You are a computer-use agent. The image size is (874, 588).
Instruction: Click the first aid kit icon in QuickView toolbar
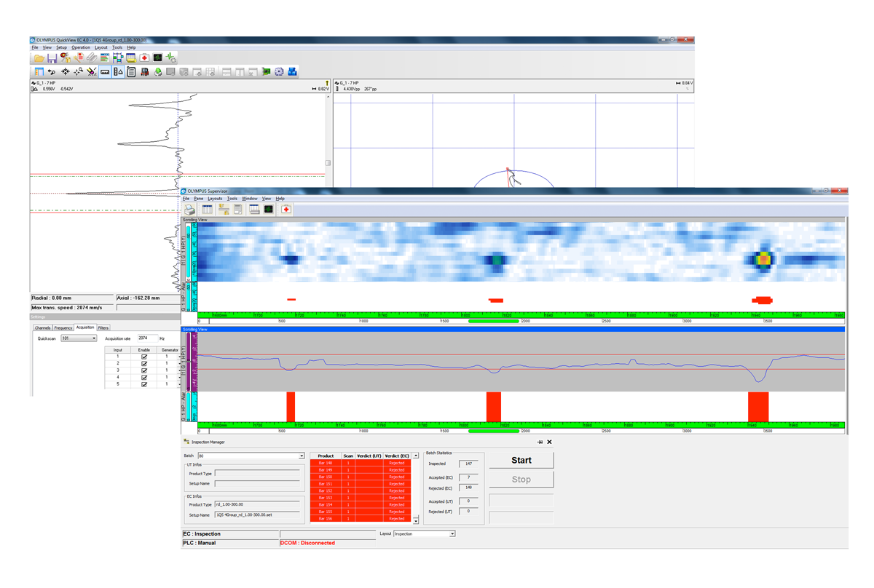(144, 58)
